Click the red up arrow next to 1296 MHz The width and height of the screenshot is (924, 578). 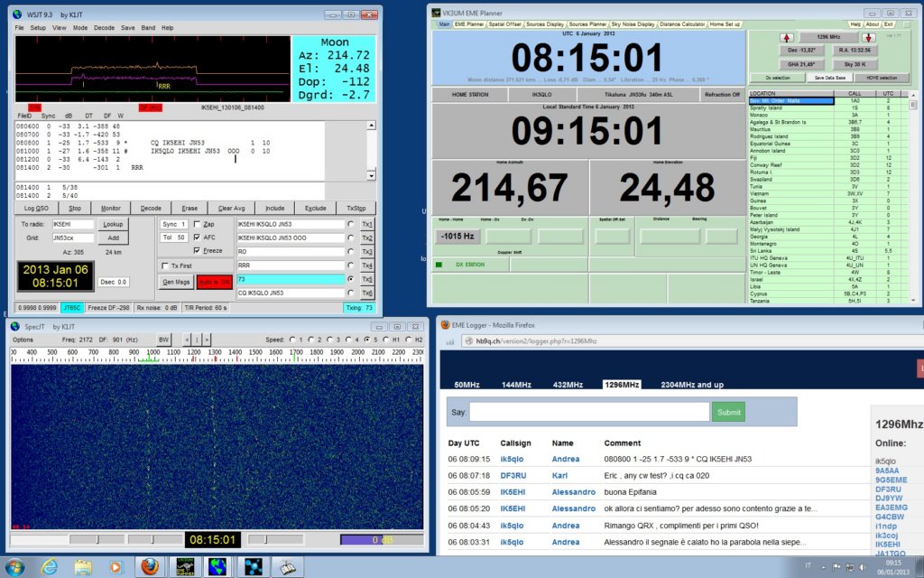coord(787,38)
